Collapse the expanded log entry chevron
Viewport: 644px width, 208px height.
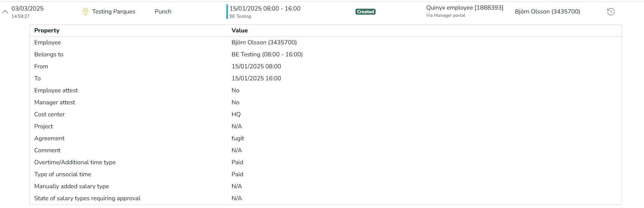[5, 12]
